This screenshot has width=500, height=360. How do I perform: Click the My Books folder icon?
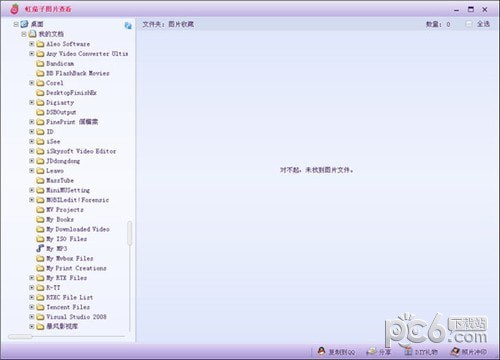pyautogui.click(x=40, y=219)
